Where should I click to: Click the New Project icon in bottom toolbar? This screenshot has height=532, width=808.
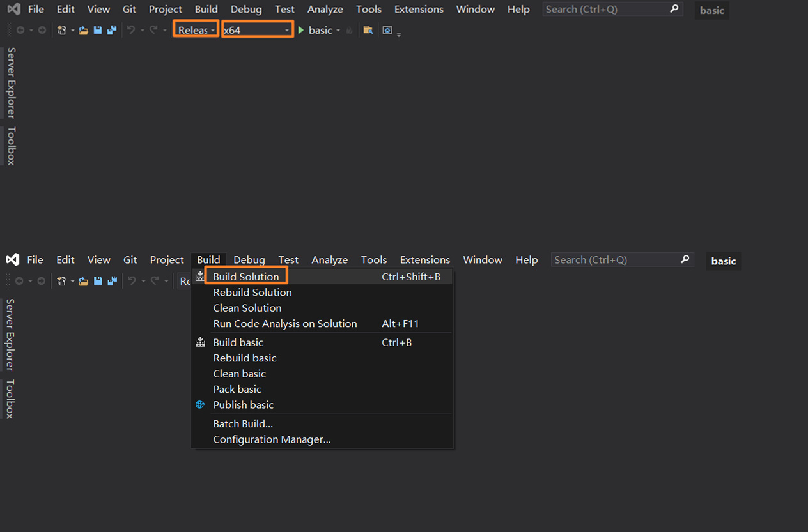point(61,281)
